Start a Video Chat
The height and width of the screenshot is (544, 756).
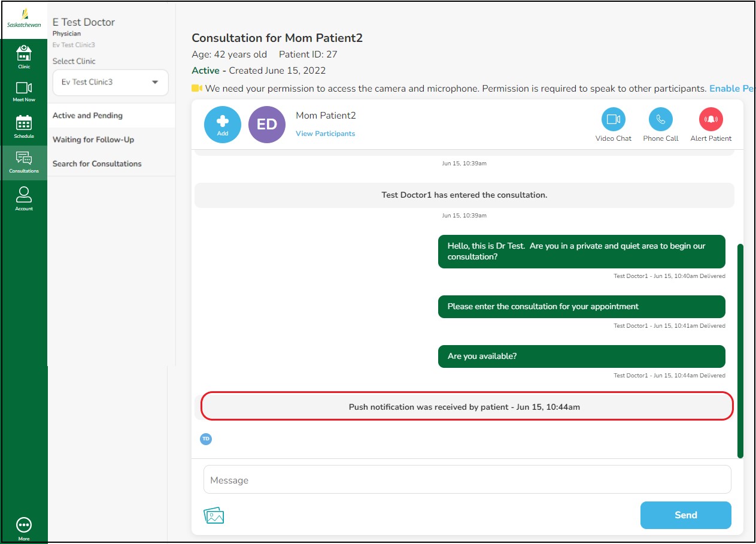pyautogui.click(x=613, y=120)
